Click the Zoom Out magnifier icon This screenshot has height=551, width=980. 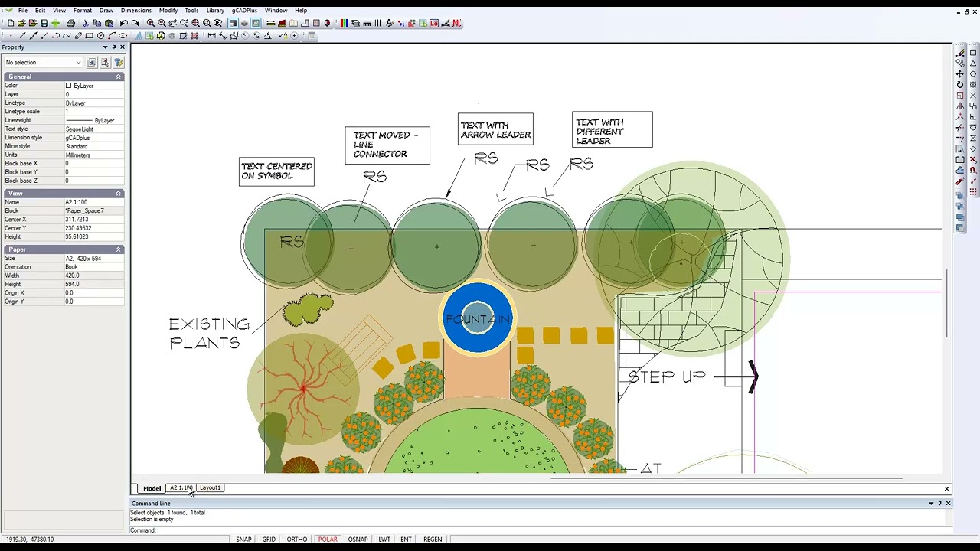click(162, 23)
